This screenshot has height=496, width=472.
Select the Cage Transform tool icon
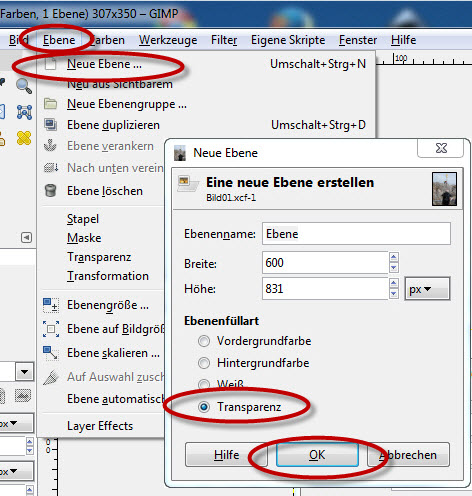[x=24, y=112]
